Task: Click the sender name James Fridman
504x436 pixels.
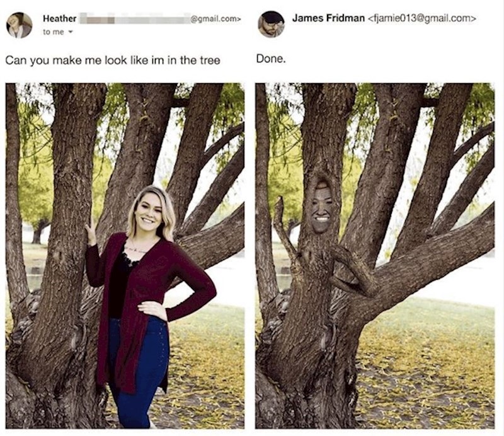Action: (328, 18)
